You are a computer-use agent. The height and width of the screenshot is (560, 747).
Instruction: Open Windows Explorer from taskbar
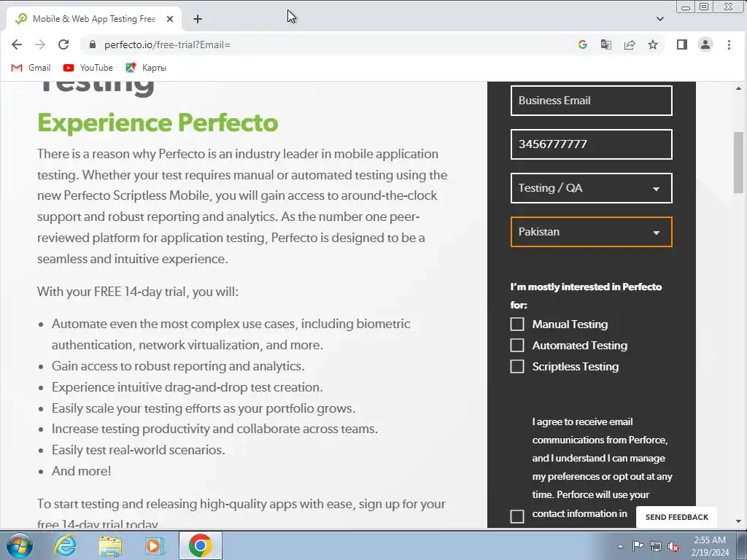point(110,545)
